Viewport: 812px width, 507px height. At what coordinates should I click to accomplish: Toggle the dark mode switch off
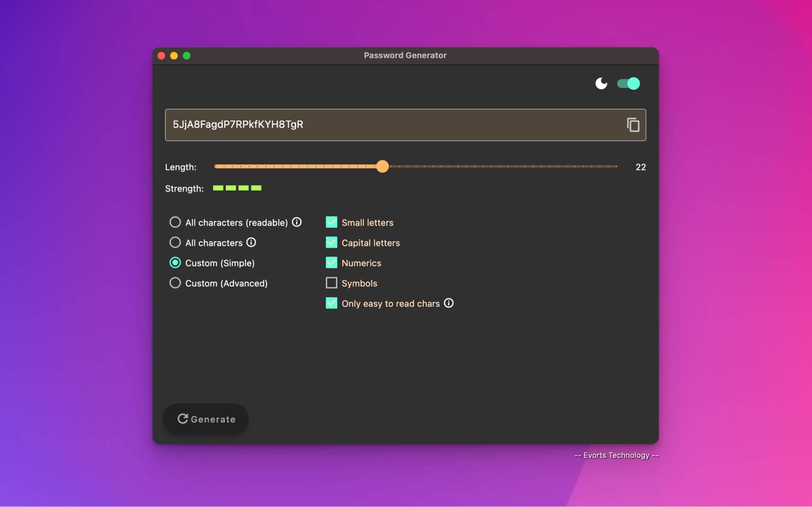(628, 83)
